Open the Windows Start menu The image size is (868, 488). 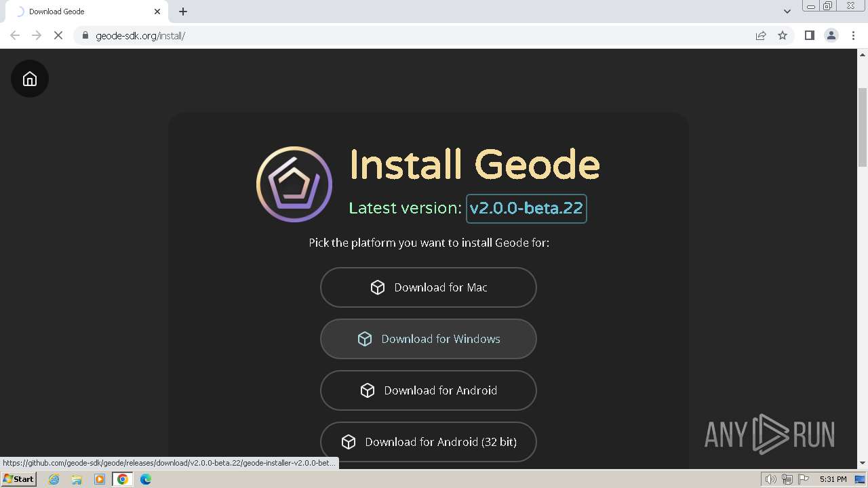point(19,479)
